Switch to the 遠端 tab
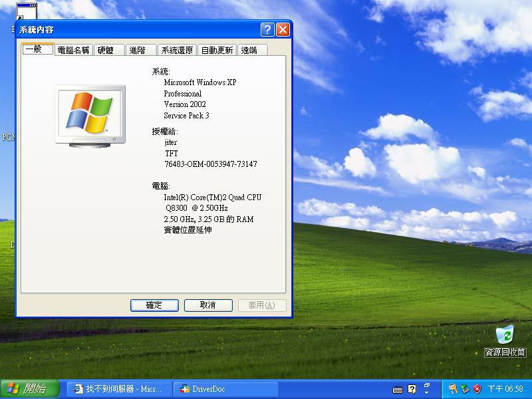The height and width of the screenshot is (399, 532). click(x=253, y=51)
